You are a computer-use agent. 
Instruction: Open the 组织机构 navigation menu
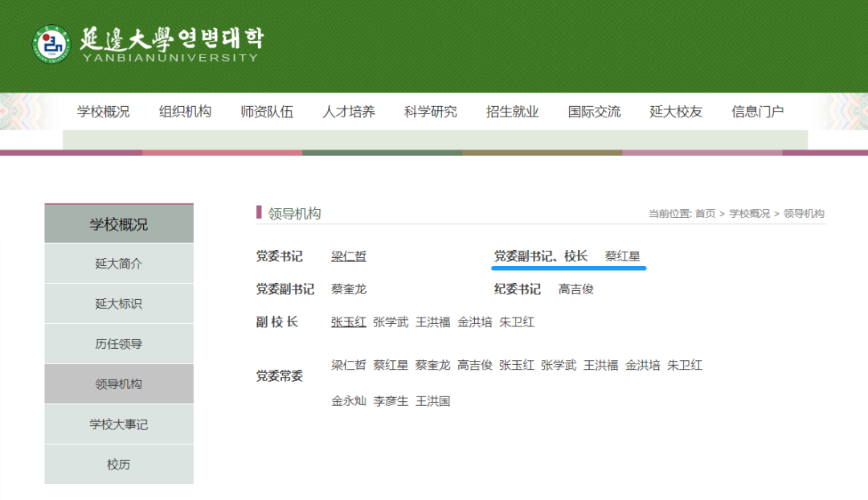(x=186, y=112)
